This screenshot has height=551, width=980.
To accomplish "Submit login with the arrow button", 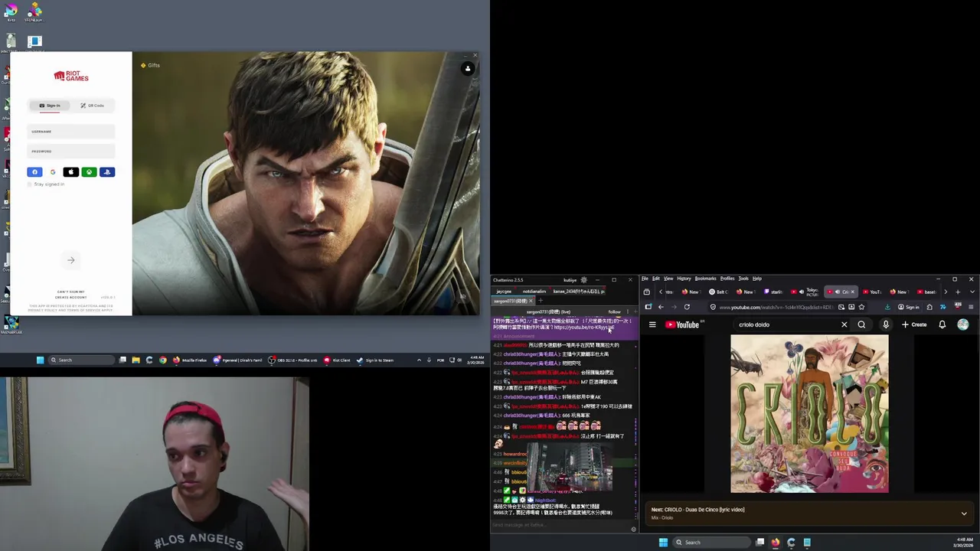I will (70, 260).
